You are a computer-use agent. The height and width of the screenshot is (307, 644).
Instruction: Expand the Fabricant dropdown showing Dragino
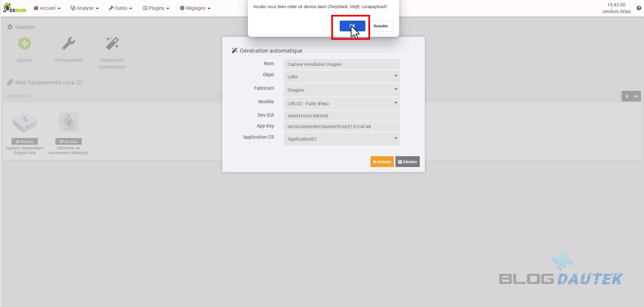point(341,90)
